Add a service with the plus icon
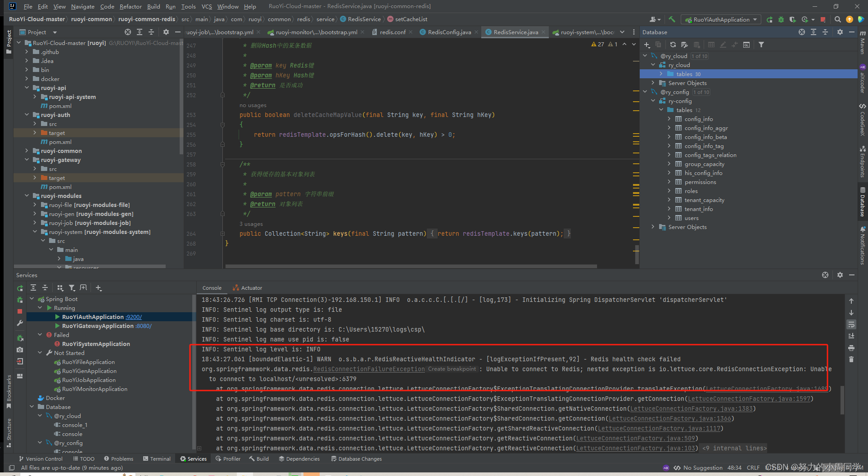 click(x=99, y=288)
